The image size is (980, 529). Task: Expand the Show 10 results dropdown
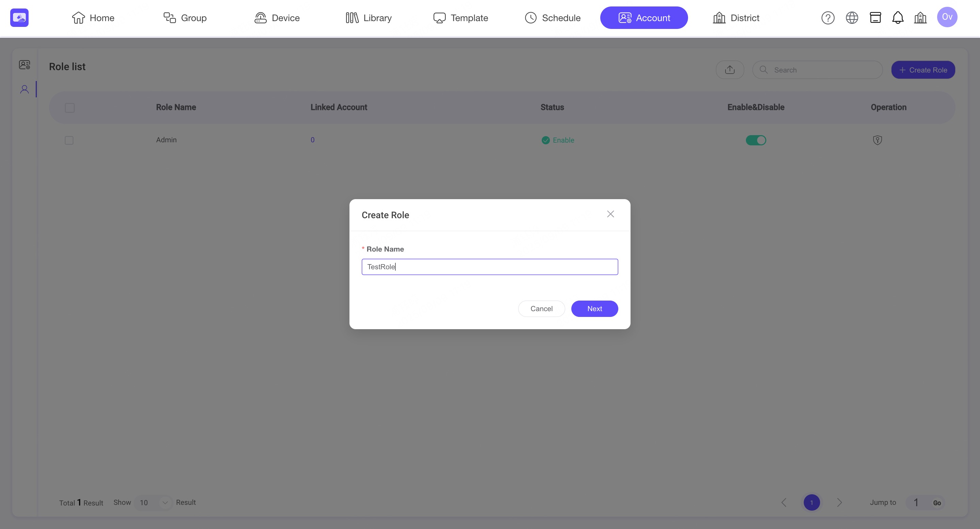153,502
